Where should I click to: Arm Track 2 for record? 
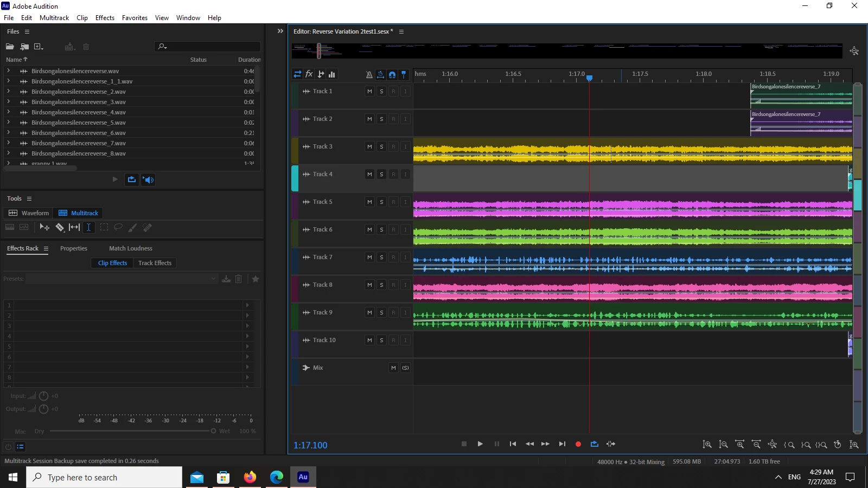click(393, 119)
